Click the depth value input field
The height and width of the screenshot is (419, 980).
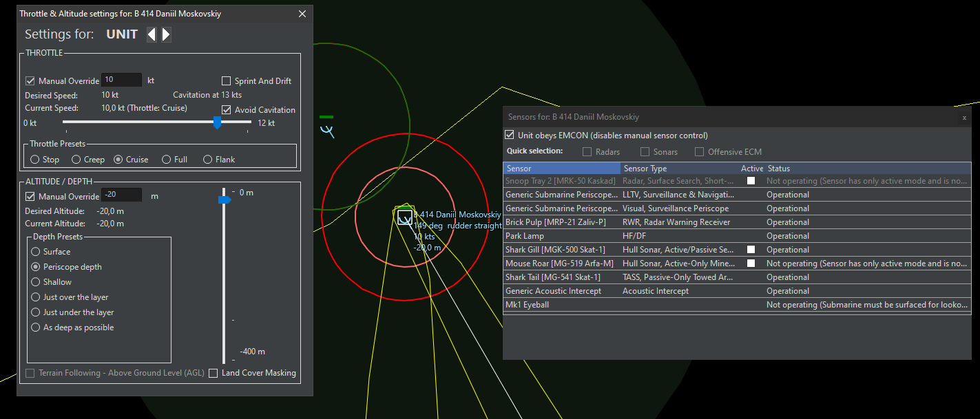point(122,195)
